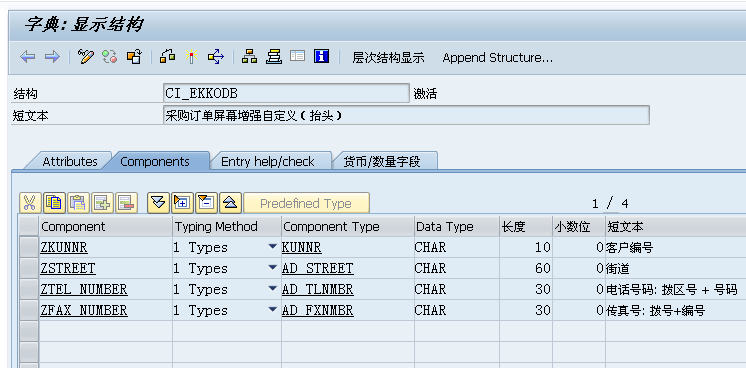Switch to the Attributes tab
Viewport: 746px width, 368px height.
click(69, 161)
